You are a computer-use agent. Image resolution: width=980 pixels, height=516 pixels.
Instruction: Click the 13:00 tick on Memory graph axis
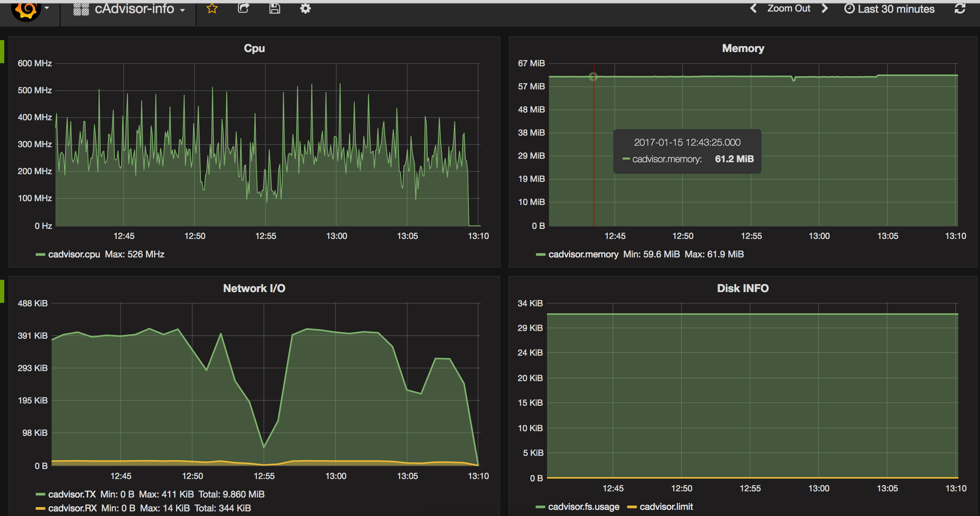(x=819, y=236)
